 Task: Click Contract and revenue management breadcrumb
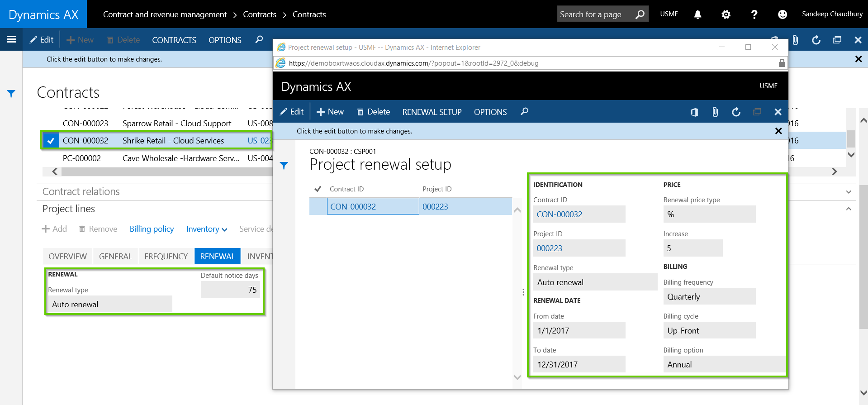coord(165,14)
